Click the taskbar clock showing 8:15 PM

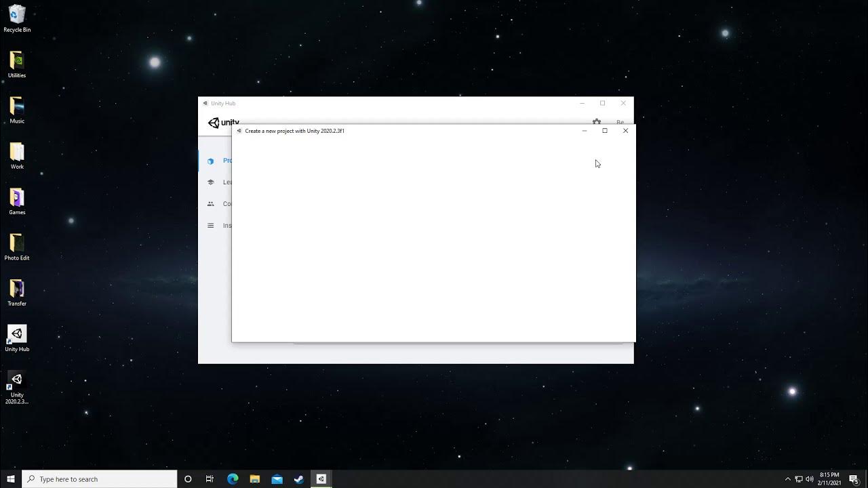830,479
